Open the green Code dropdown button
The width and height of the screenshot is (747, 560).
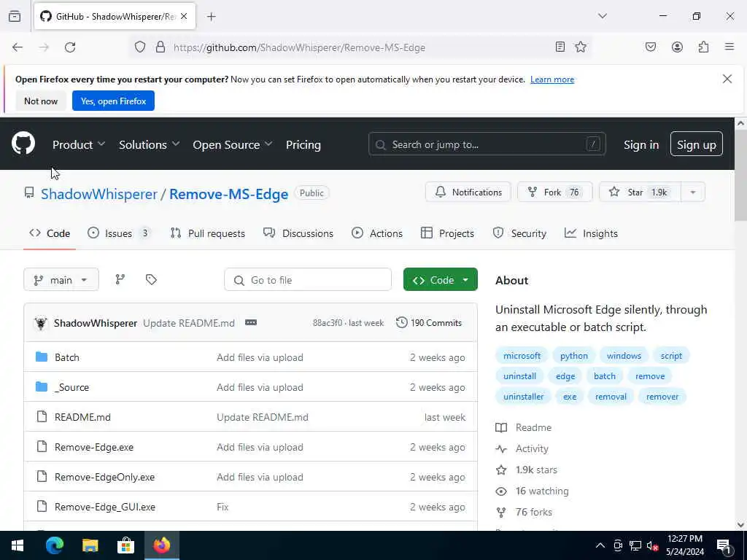click(x=440, y=279)
